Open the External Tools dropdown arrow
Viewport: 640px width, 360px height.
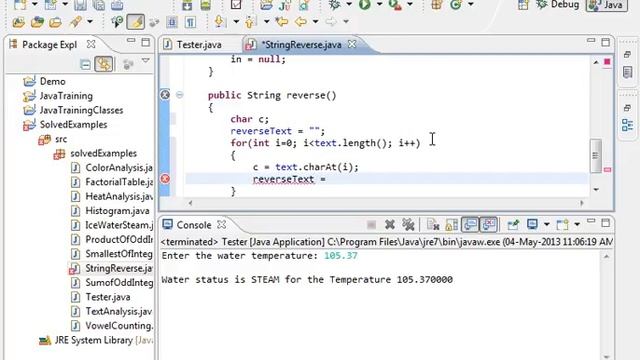(x=410, y=4)
